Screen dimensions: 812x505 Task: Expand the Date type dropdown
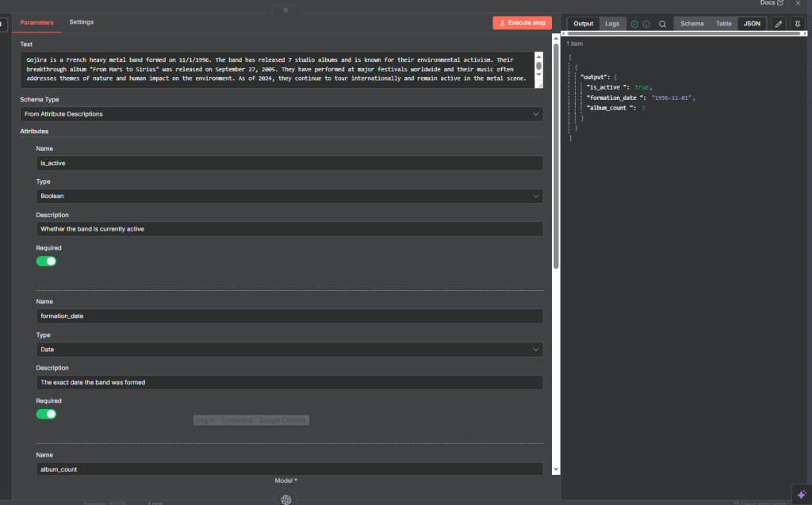coord(289,349)
